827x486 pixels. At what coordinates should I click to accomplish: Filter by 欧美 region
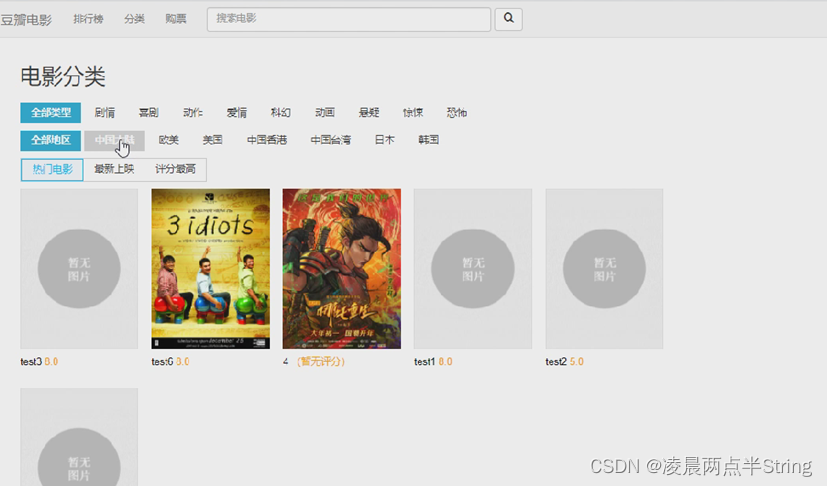[x=169, y=140]
